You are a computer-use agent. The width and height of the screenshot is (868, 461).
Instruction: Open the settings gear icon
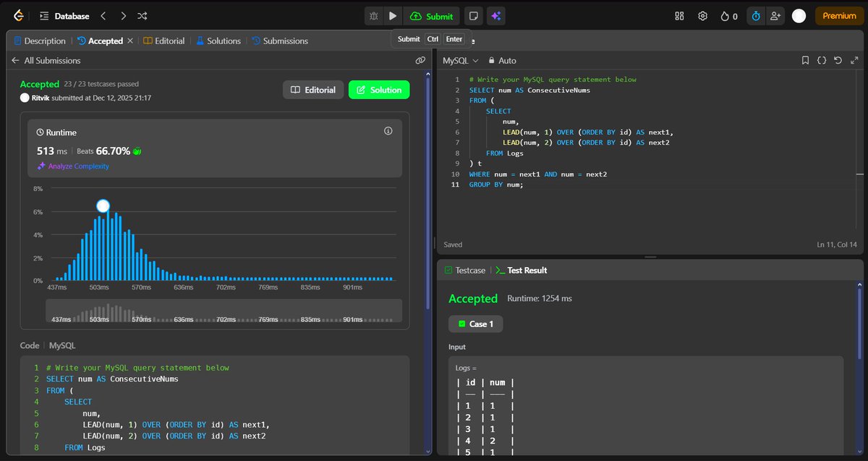pyautogui.click(x=702, y=16)
